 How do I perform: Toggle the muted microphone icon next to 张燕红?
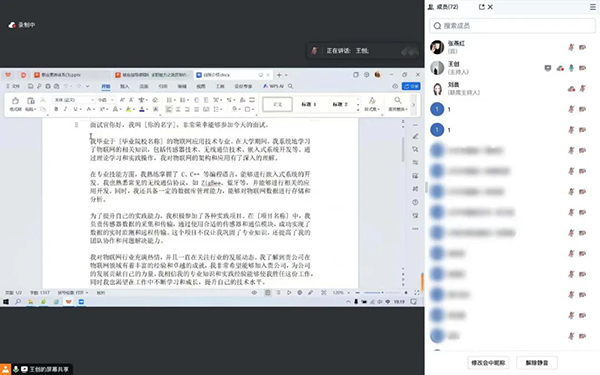point(571,47)
